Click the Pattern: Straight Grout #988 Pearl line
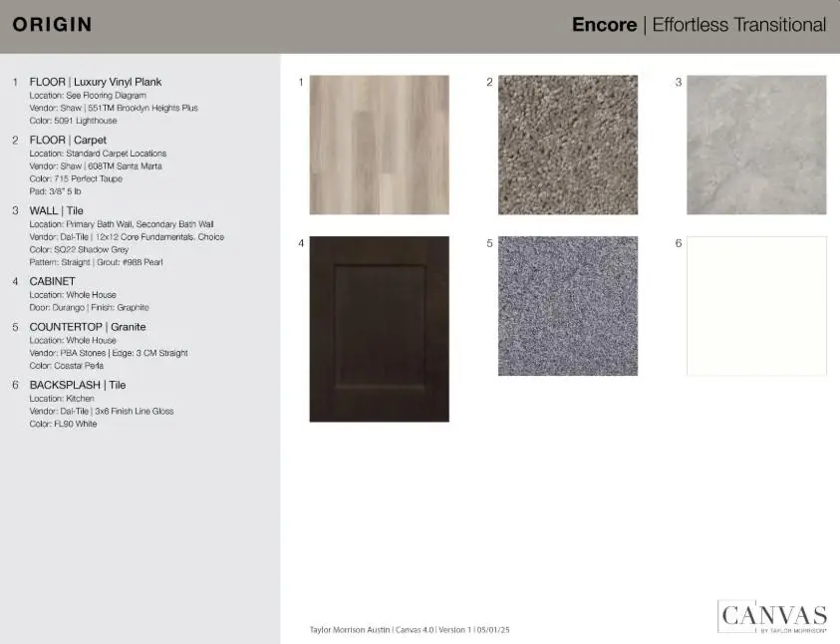 tap(96, 262)
